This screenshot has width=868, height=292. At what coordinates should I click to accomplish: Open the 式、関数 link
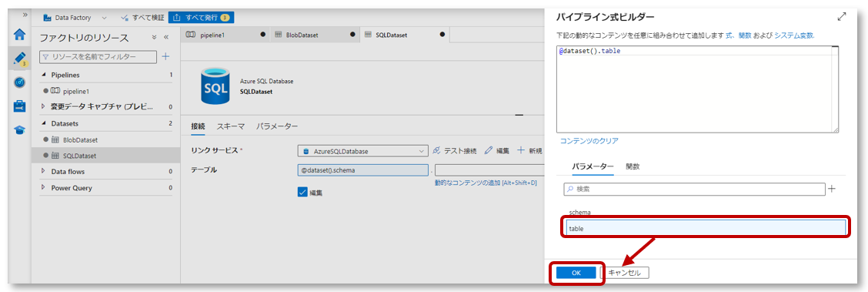739,35
